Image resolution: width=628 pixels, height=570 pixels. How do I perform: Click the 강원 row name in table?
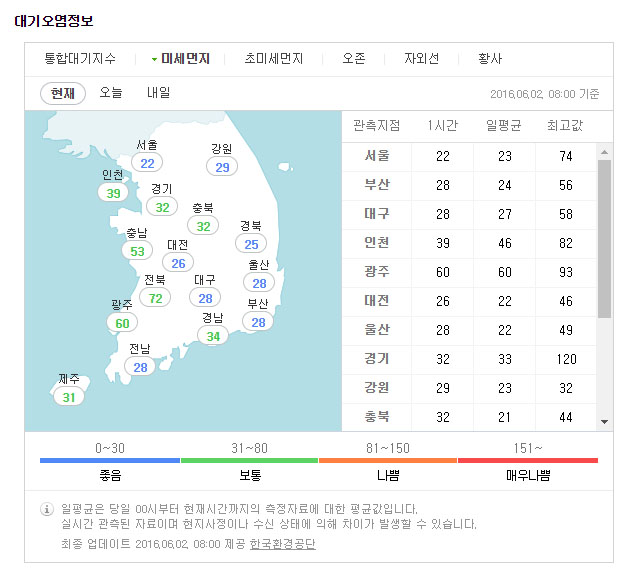pyautogui.click(x=376, y=388)
